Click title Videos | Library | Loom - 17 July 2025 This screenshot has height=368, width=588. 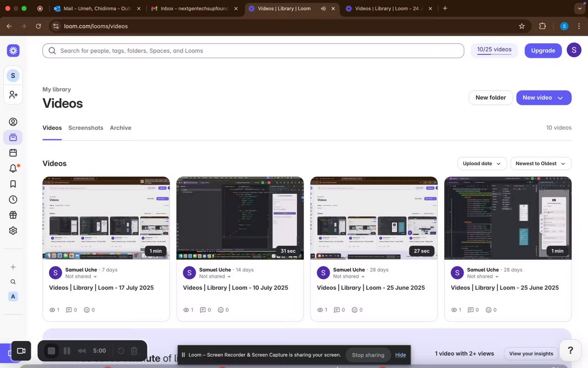(102, 287)
